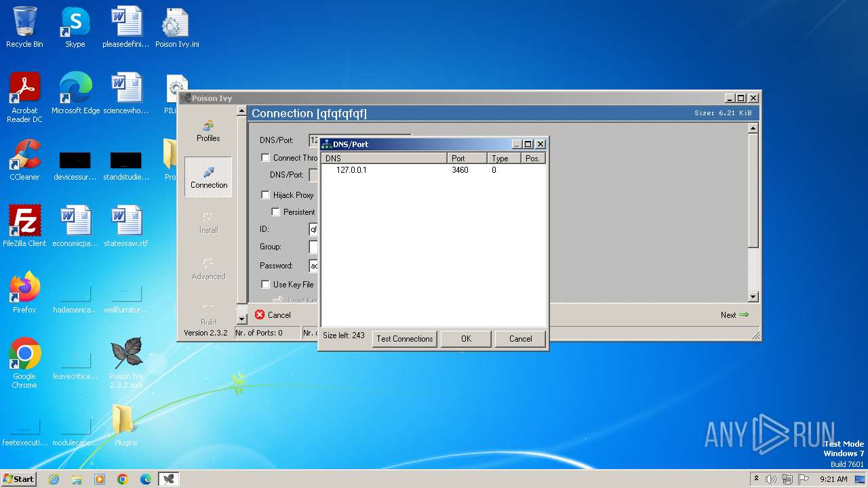Click the red Cancel icon in wizard
Screen dimensions: 868x488
[260, 314]
